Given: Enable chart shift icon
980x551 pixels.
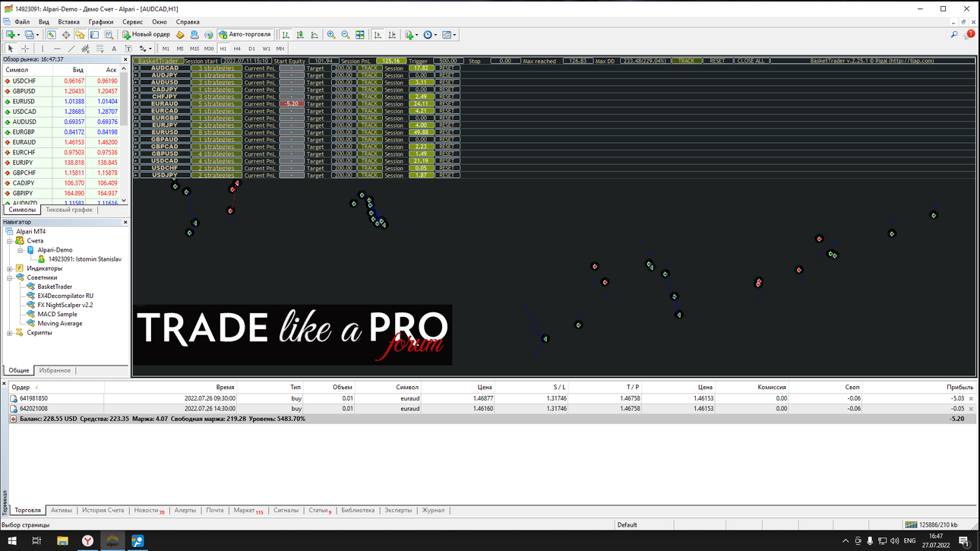Looking at the screenshot, I should (392, 34).
